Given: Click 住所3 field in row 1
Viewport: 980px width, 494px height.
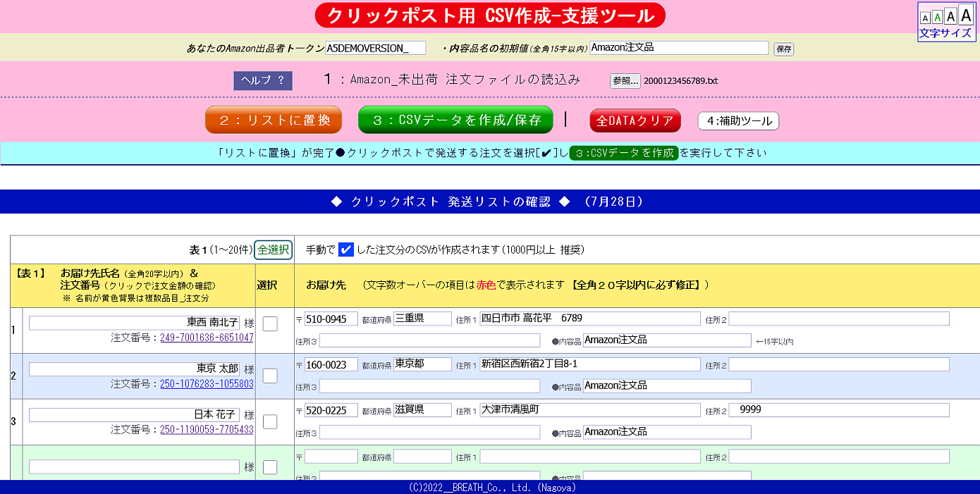Looking at the screenshot, I should [430, 340].
